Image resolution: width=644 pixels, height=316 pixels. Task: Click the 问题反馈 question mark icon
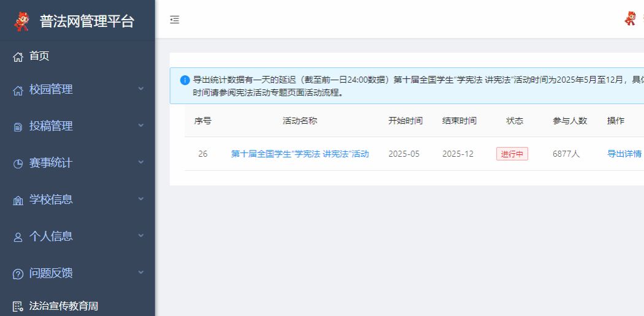[x=18, y=274]
